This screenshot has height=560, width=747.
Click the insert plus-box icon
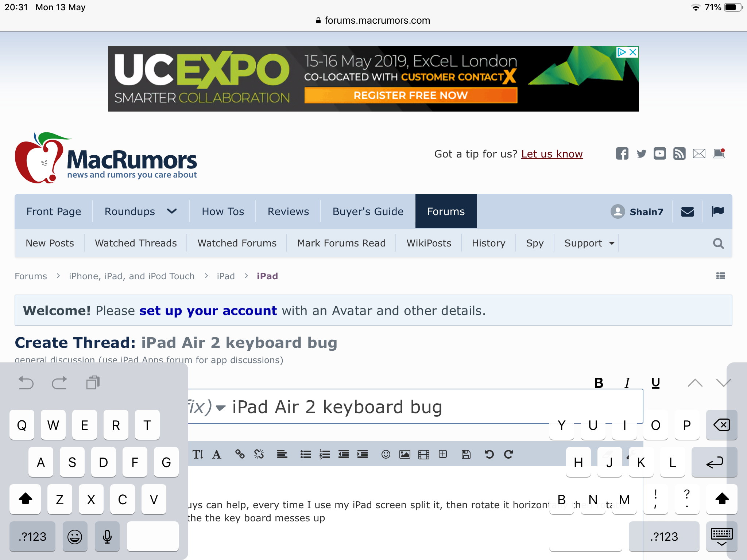[x=443, y=454]
